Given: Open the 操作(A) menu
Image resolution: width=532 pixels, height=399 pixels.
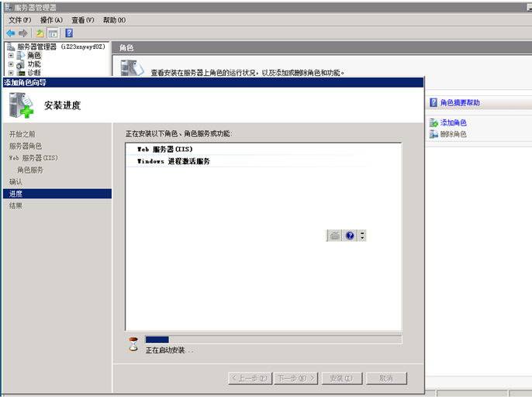Looking at the screenshot, I should click(x=51, y=20).
